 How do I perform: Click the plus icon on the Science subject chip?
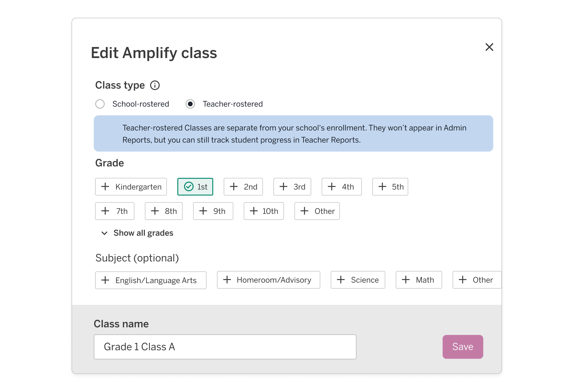click(341, 280)
